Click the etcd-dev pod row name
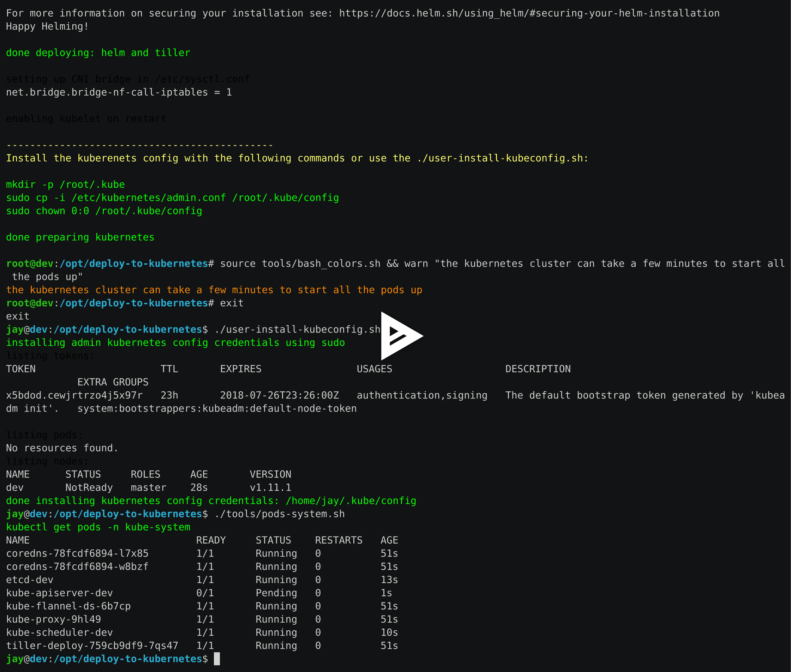This screenshot has height=672, width=791. pos(30,580)
